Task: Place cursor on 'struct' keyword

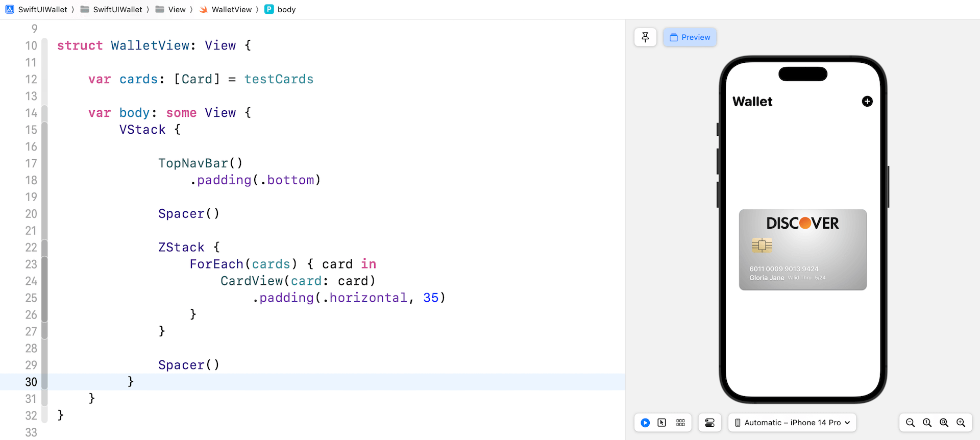Action: pos(80,45)
